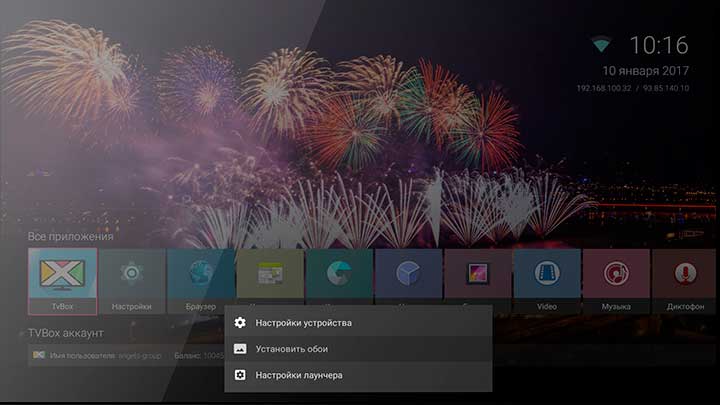720x405 pixels.
Task: Open the blue tile with pie-chart icon
Action: (408, 276)
